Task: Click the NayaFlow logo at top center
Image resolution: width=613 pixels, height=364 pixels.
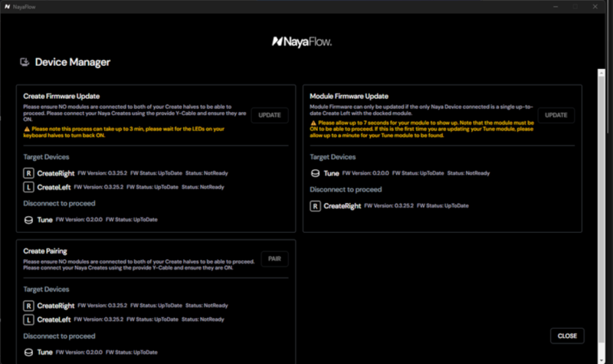Action: point(302,41)
